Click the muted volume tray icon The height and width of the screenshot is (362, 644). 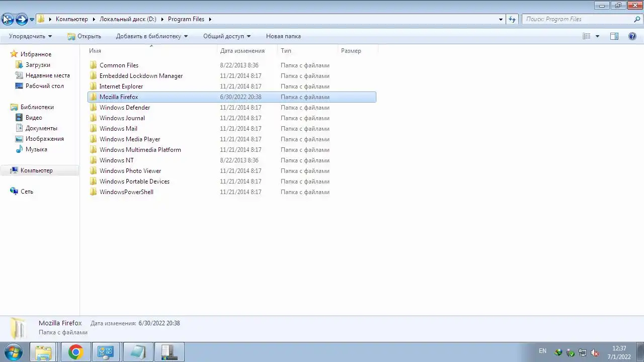click(x=595, y=352)
